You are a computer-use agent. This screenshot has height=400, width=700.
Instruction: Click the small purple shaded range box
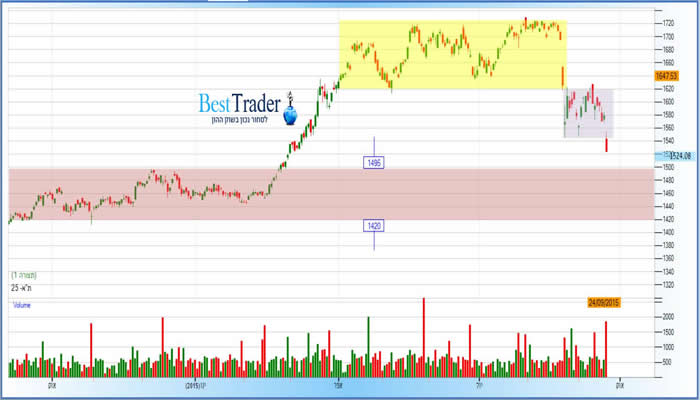588,112
